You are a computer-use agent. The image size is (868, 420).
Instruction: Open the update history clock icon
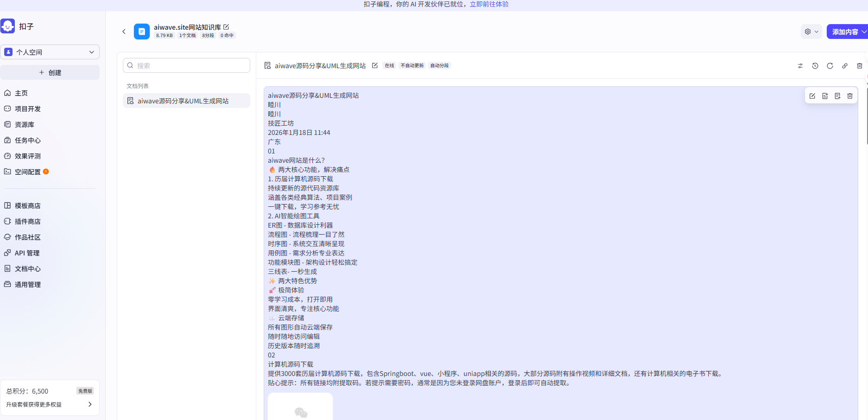(x=815, y=66)
